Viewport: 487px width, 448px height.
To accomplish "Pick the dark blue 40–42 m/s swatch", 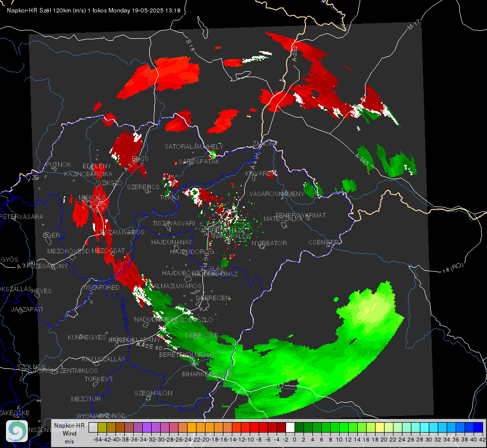I will (x=479, y=427).
